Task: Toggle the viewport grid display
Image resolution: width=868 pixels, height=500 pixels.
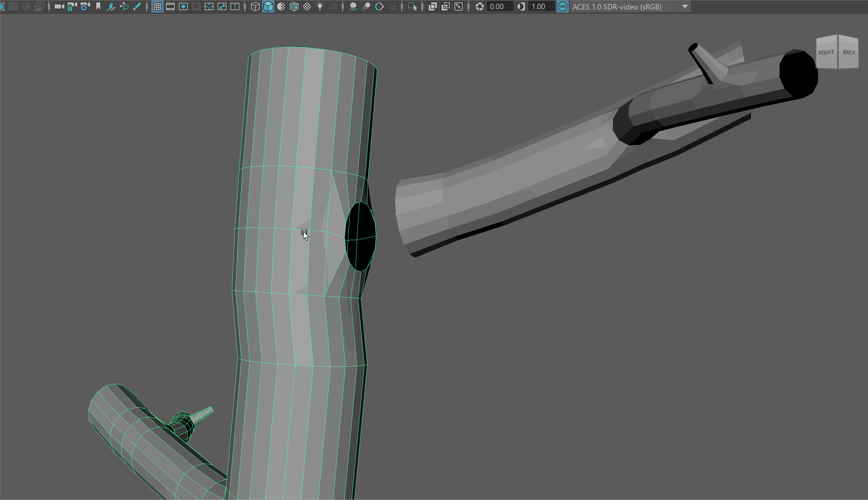Action: tap(157, 6)
